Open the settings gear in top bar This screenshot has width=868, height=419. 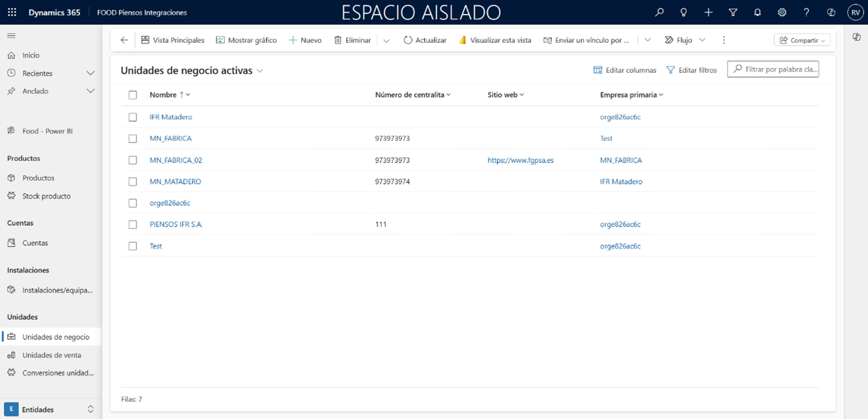point(782,12)
